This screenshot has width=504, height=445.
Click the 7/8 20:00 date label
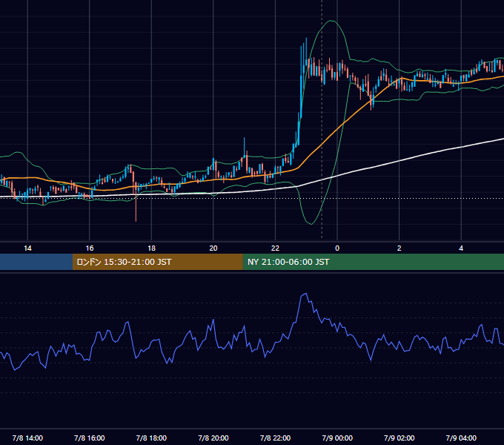213,438
